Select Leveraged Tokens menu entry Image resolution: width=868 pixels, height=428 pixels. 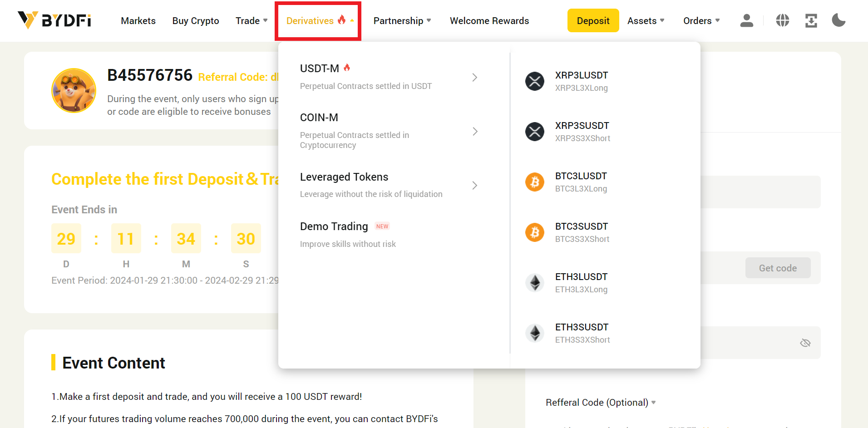[x=390, y=185]
